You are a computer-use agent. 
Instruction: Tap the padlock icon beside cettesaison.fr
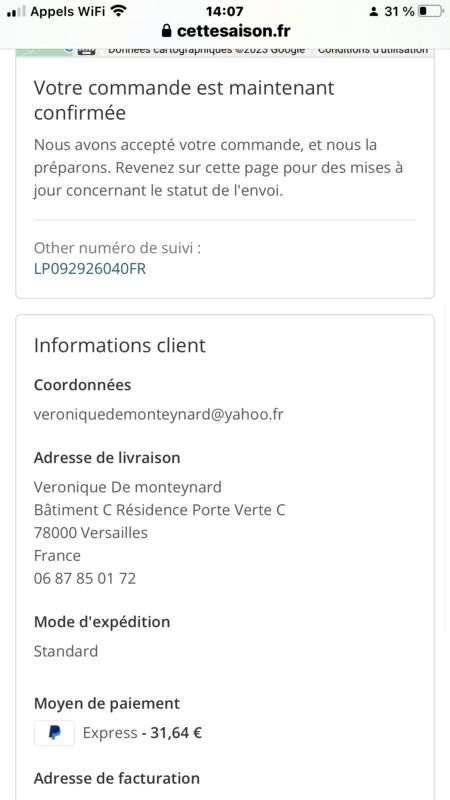(x=166, y=31)
